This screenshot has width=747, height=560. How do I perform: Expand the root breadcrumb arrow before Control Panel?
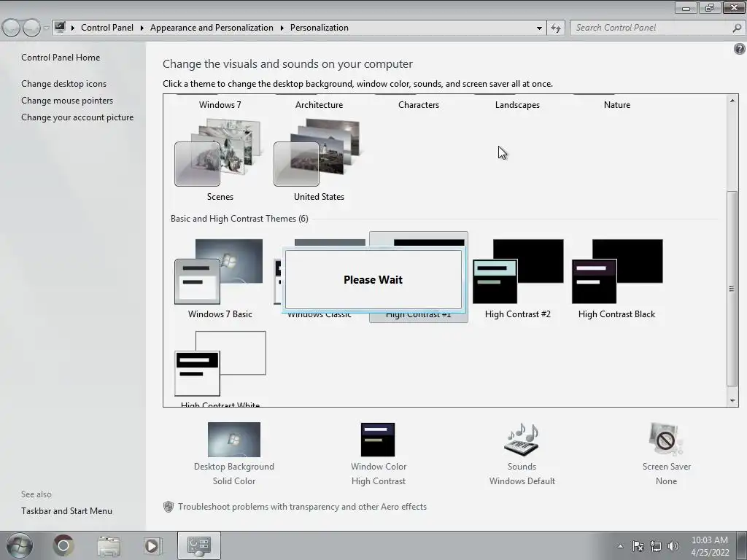73,28
